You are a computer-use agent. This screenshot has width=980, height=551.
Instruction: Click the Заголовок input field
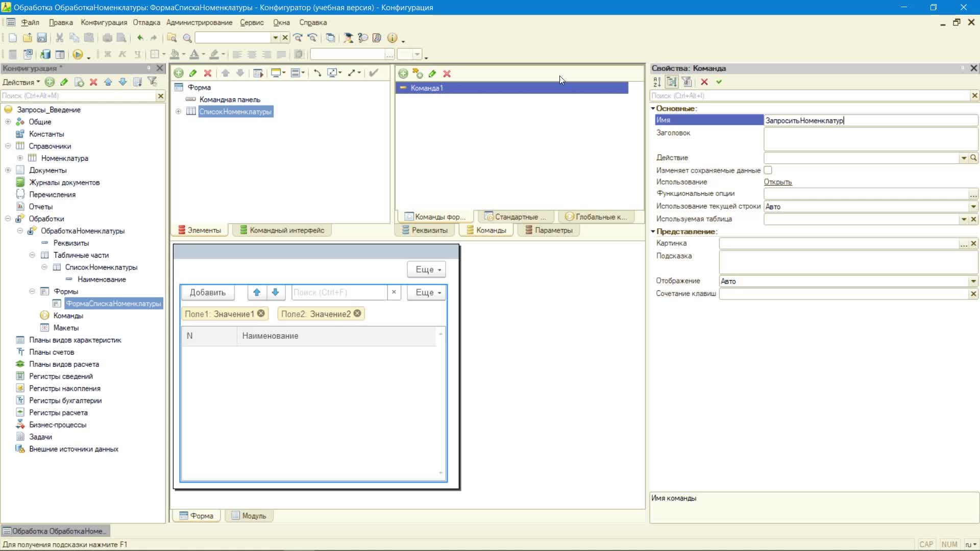click(870, 139)
